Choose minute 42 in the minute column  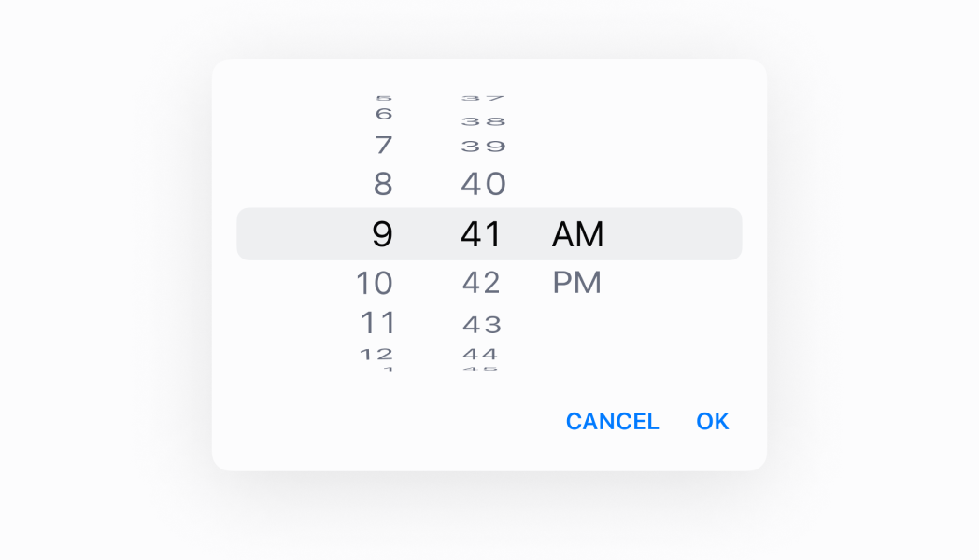click(x=482, y=282)
